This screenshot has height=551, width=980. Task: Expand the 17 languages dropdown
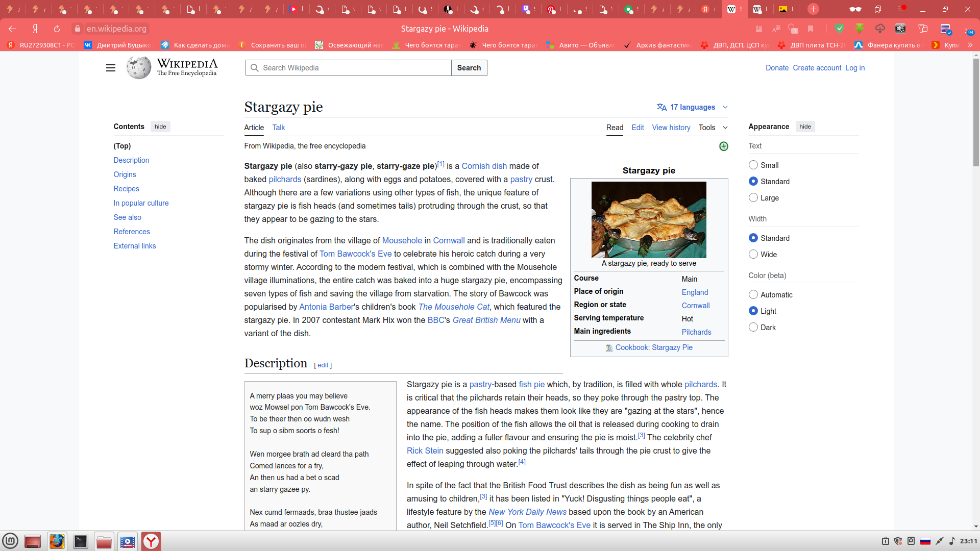click(x=692, y=107)
